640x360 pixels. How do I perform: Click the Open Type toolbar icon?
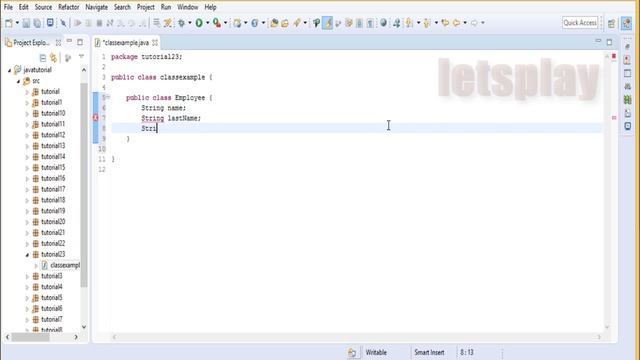tap(274, 23)
